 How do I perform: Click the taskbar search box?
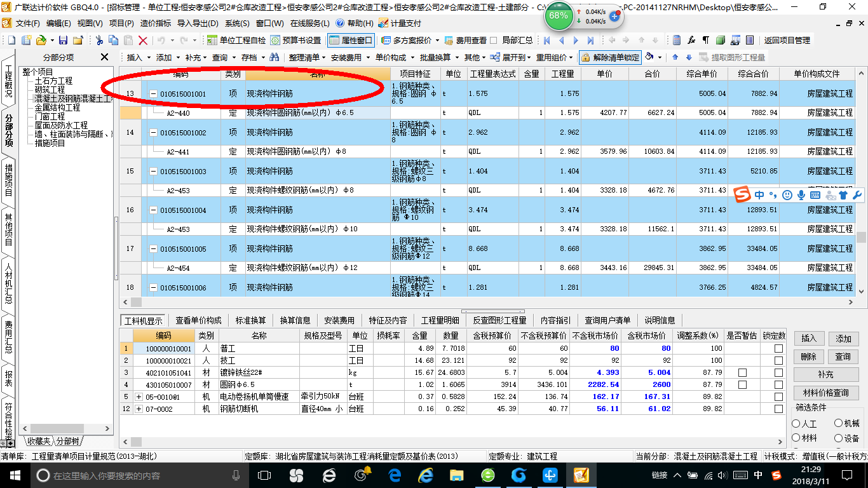(x=140, y=475)
